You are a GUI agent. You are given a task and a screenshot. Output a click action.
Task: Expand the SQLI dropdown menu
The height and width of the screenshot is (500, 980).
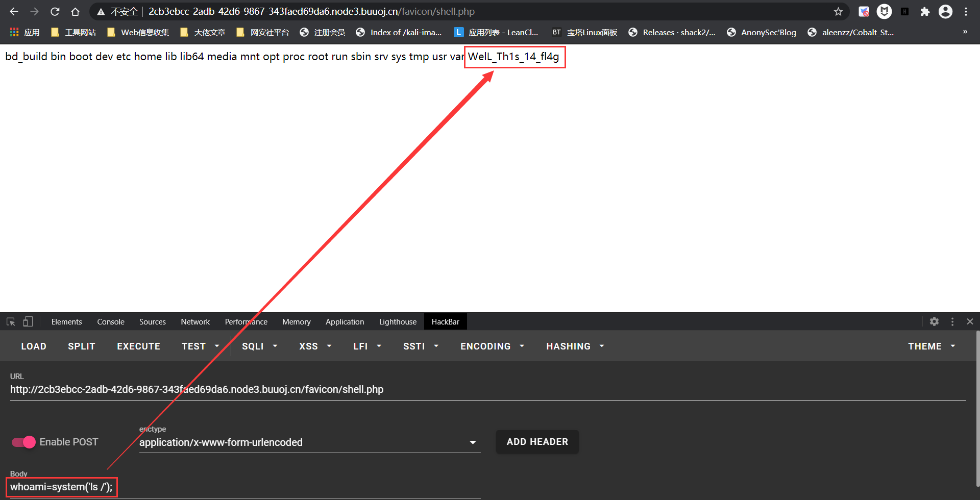[x=259, y=346]
